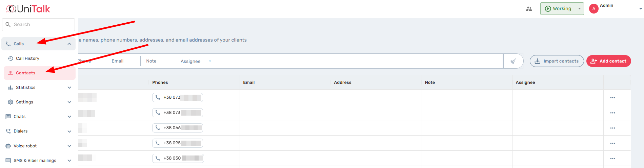Open three-dot menu for +38 050 contact
The image size is (644, 168).
[612, 159]
